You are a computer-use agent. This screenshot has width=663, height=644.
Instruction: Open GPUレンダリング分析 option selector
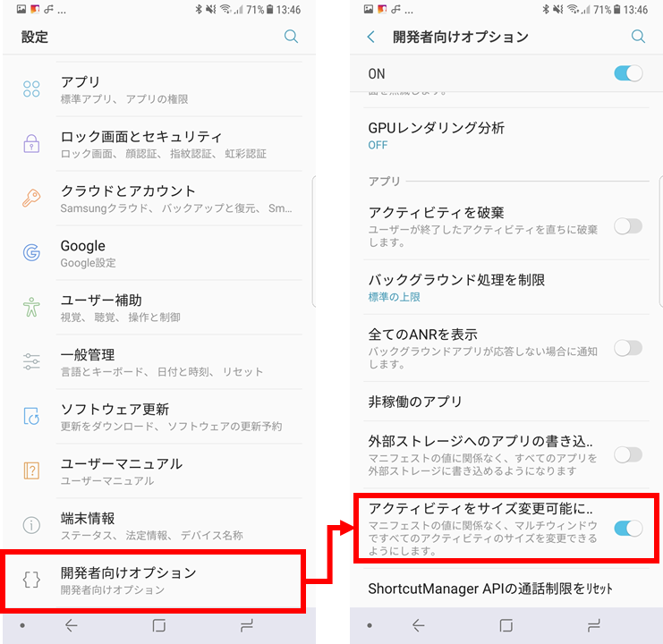[506, 135]
